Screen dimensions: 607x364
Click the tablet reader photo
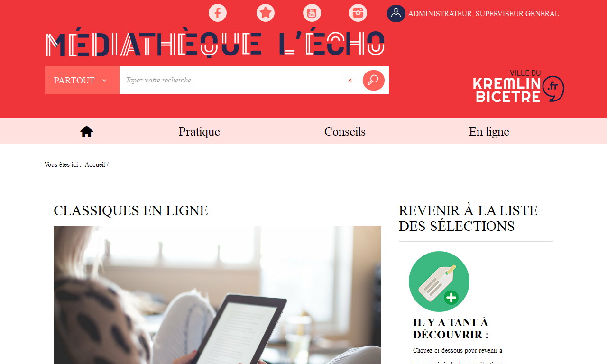tap(217, 295)
